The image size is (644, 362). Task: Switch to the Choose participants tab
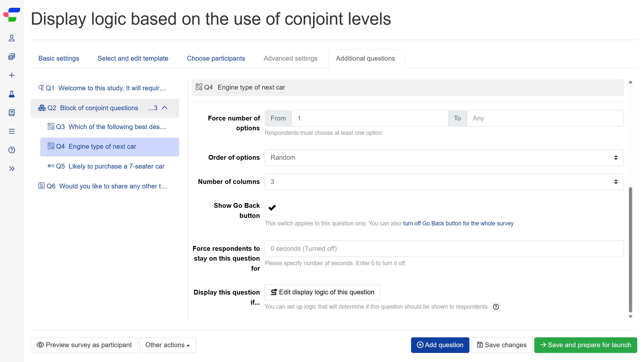pyautogui.click(x=216, y=58)
